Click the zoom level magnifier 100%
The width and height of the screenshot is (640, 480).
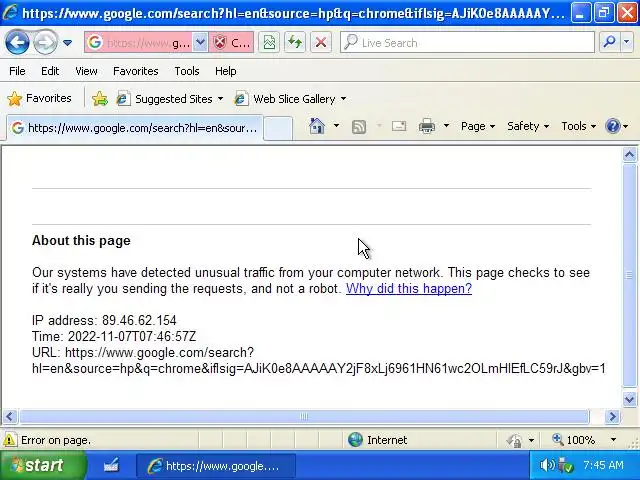coord(573,440)
